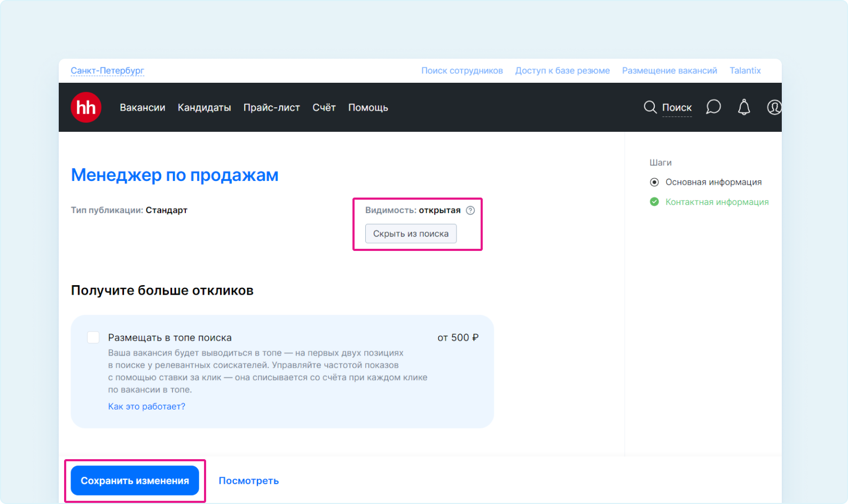848x504 pixels.
Task: Open the Счёт menu
Action: coord(324,107)
